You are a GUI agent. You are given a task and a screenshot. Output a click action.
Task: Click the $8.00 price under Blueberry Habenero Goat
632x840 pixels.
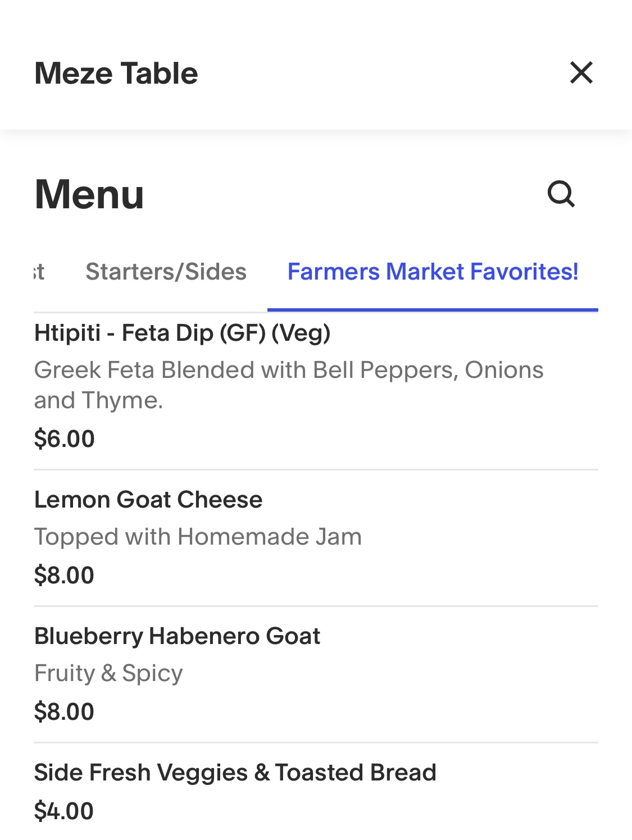tap(64, 711)
